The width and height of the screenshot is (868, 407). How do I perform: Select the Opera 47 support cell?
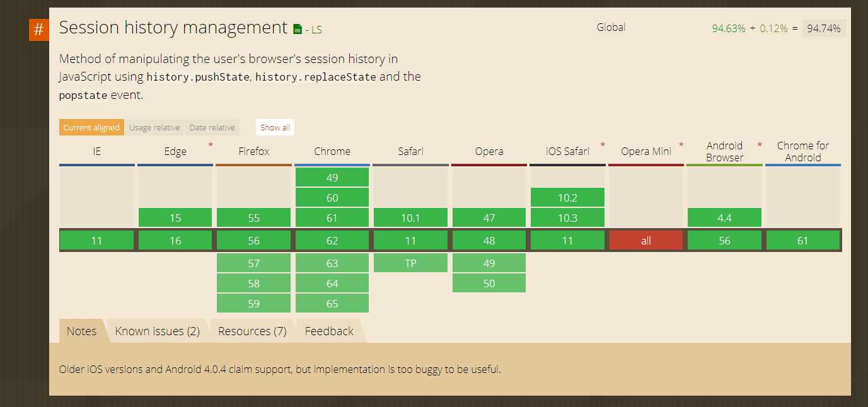click(x=489, y=218)
